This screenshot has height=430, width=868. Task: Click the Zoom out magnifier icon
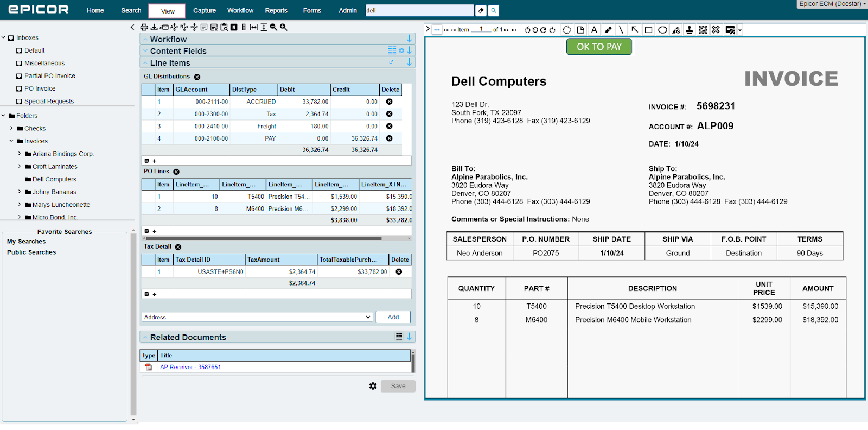coord(273,27)
